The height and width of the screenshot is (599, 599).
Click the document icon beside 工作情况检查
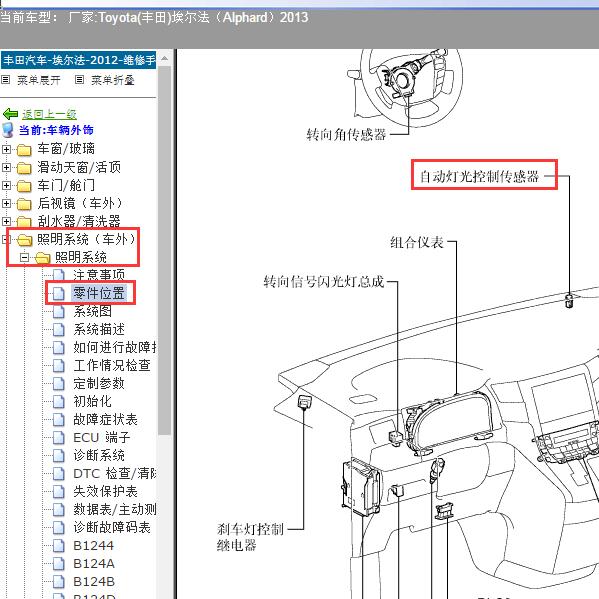[58, 365]
